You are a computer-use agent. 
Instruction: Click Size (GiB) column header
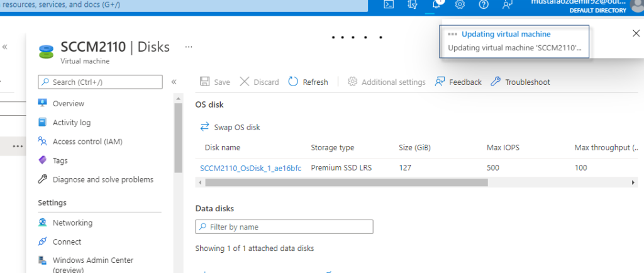(414, 147)
